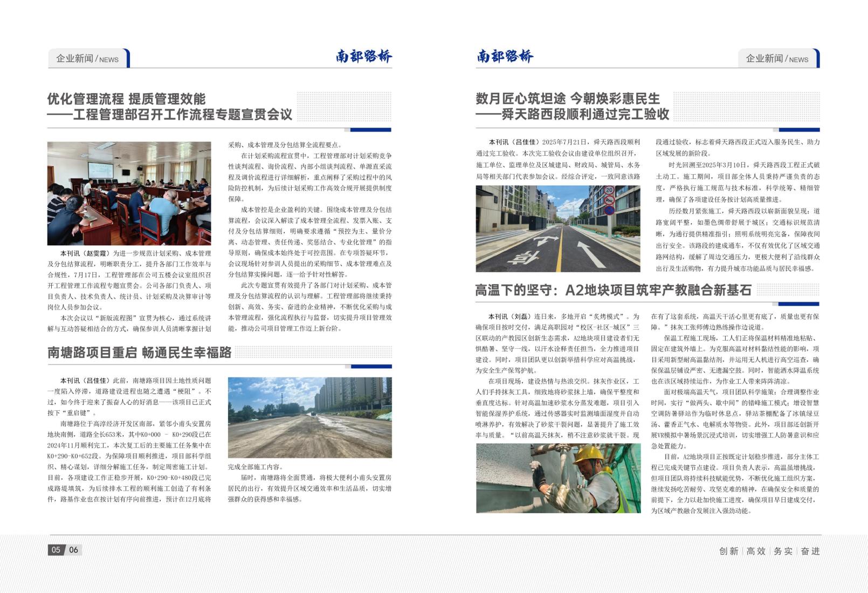This screenshot has height=593, width=868.
Task: Click the 南塘路 road construction photo
Action: 309,418
